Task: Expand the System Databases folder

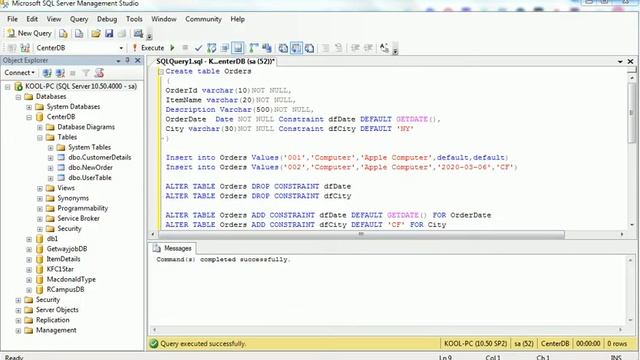Action: point(29,107)
